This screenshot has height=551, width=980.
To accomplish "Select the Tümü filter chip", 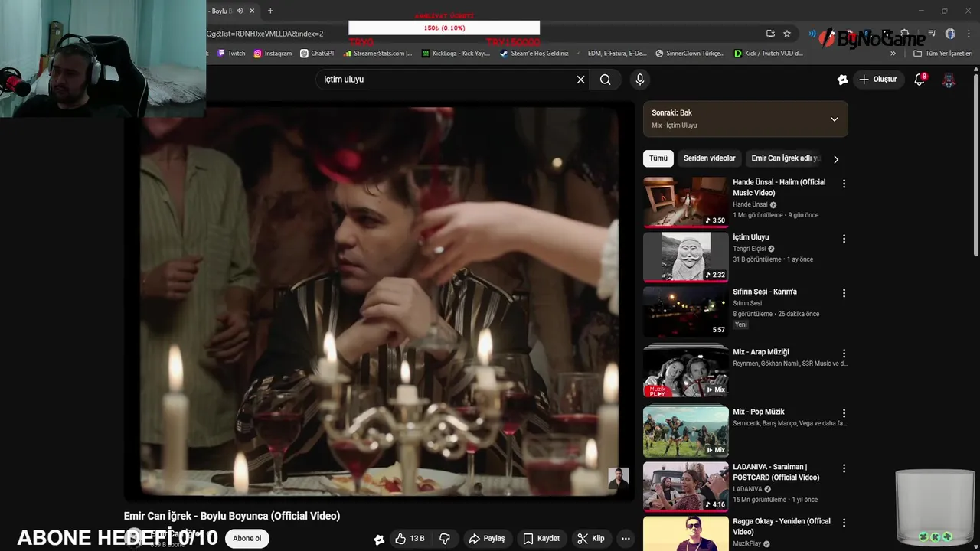I will click(658, 158).
